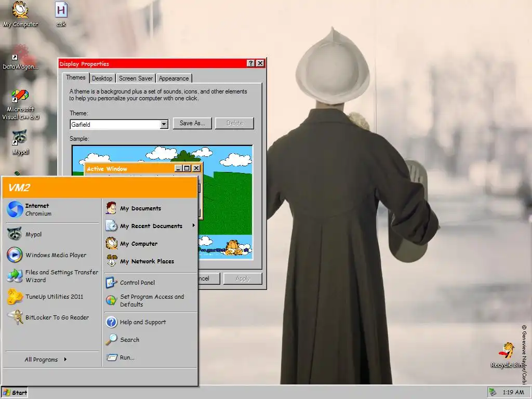Screen dimensions: 532x399
Task: Click the partly hidden Cancel button
Action: pyautogui.click(x=209, y=278)
